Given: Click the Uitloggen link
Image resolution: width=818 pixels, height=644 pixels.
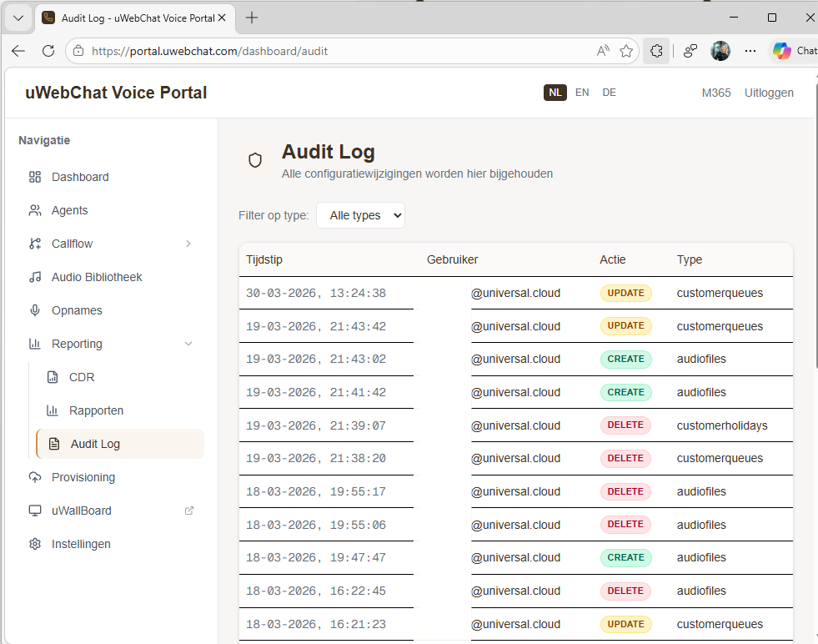Looking at the screenshot, I should click(x=769, y=93).
